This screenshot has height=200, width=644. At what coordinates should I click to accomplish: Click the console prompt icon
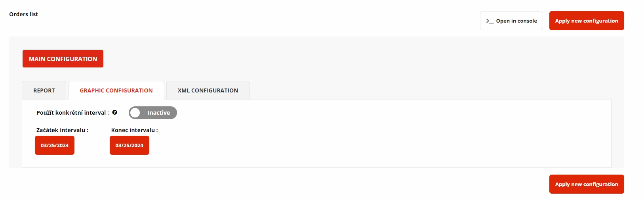[490, 21]
